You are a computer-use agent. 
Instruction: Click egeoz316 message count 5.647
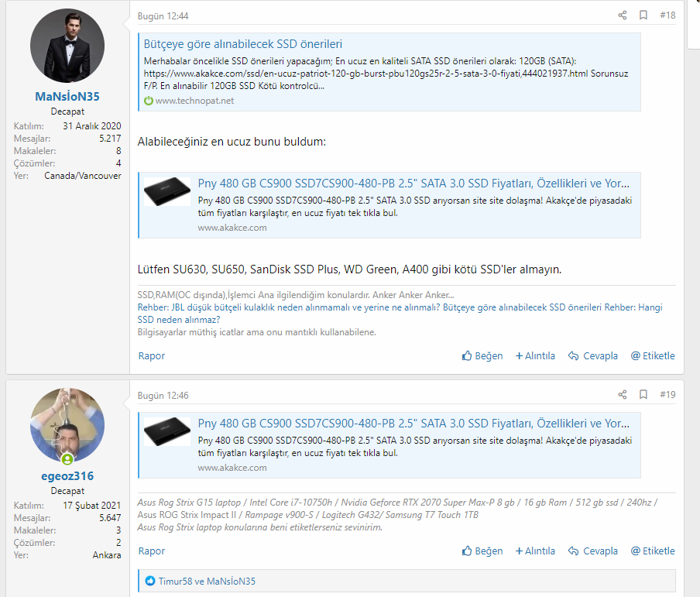(110, 518)
